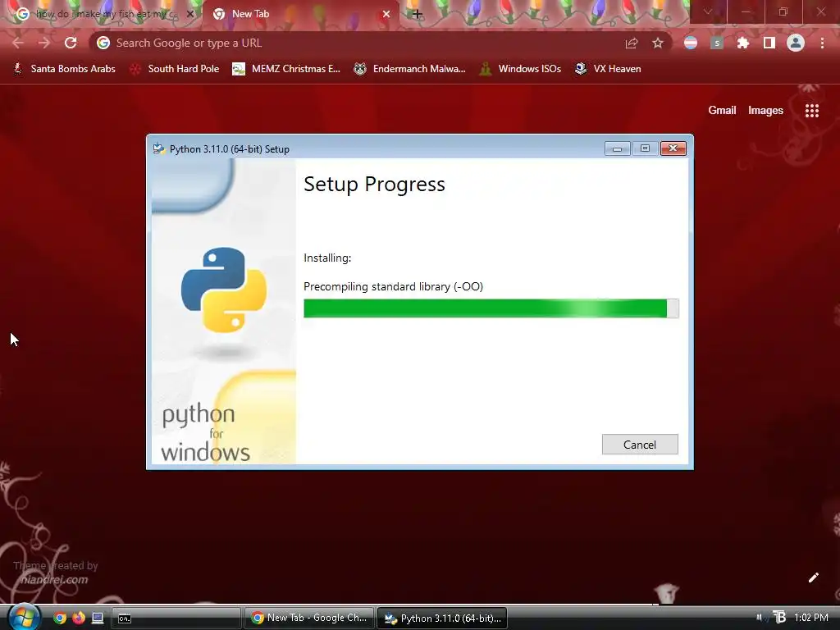Open MEMZ Christmas bookmark
This screenshot has height=630, width=840.
click(x=286, y=69)
